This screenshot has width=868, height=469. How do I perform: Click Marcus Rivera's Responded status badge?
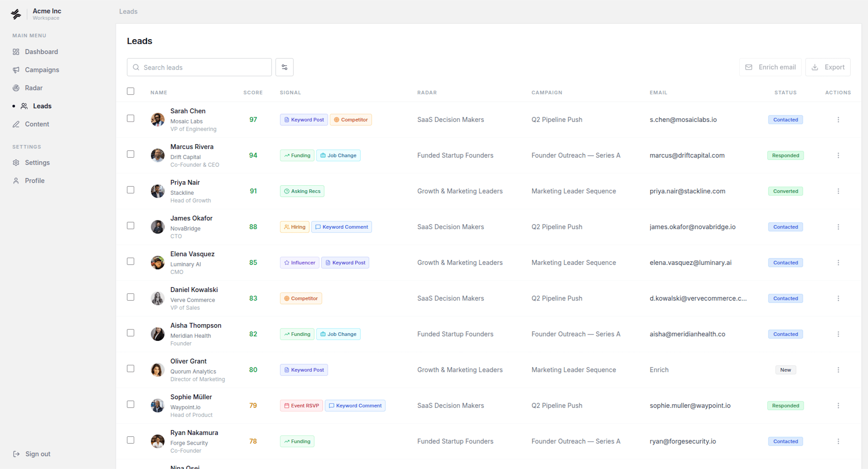[x=785, y=156]
